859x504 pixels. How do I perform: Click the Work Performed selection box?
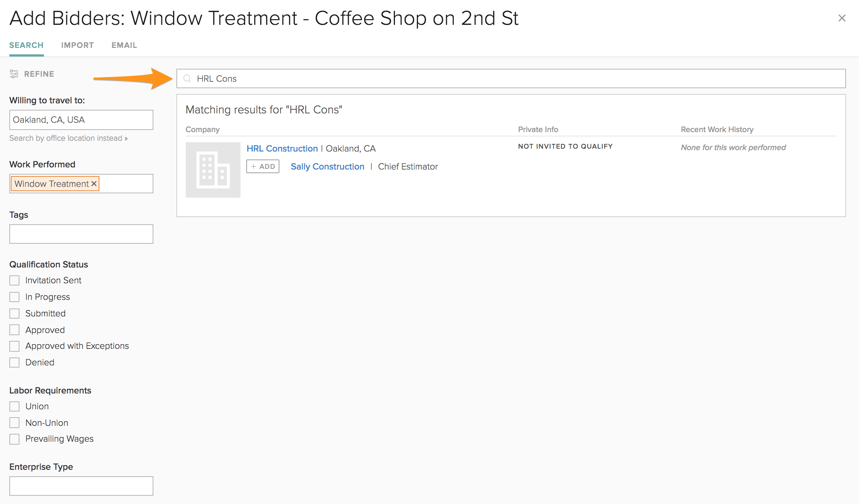(x=126, y=184)
